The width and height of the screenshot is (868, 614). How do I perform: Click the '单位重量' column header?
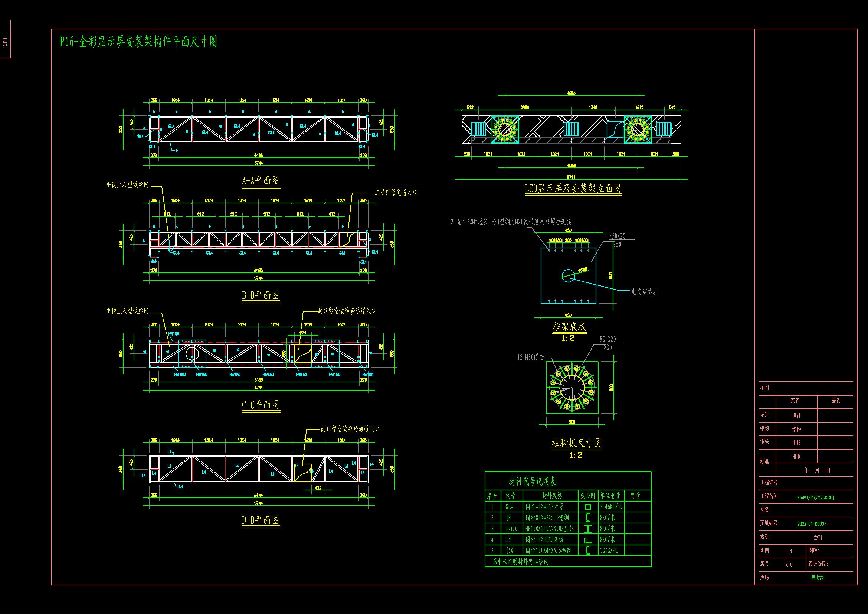pyautogui.click(x=610, y=496)
